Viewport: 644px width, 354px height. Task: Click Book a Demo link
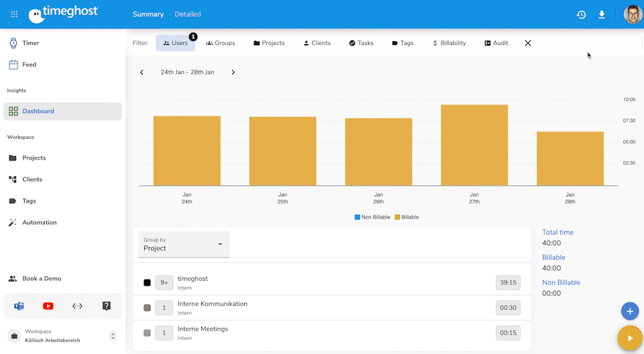[x=42, y=279]
